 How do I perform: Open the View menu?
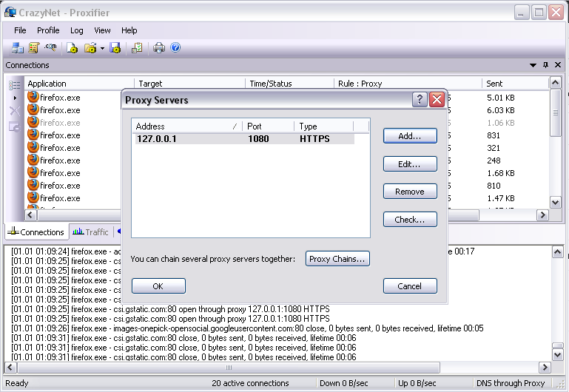[102, 30]
